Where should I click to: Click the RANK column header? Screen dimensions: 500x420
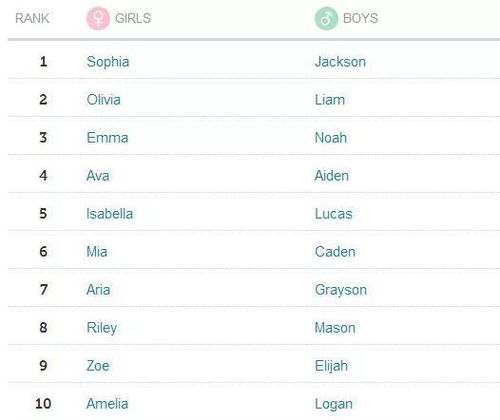(x=32, y=18)
